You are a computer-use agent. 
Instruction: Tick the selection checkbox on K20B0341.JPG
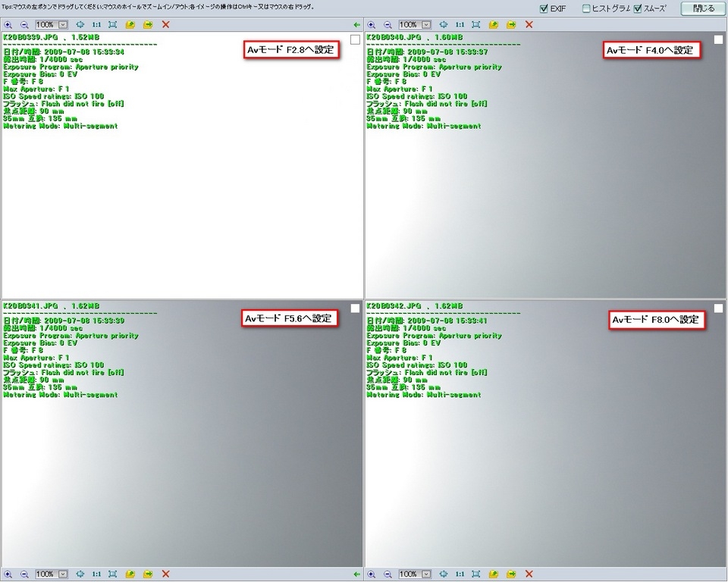click(355, 308)
